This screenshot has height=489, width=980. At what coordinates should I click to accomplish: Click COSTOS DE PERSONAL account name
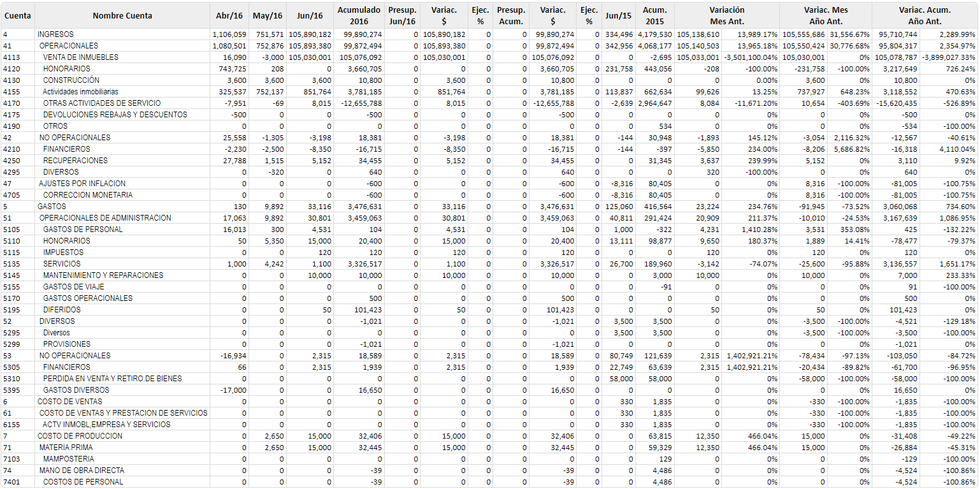(83, 482)
